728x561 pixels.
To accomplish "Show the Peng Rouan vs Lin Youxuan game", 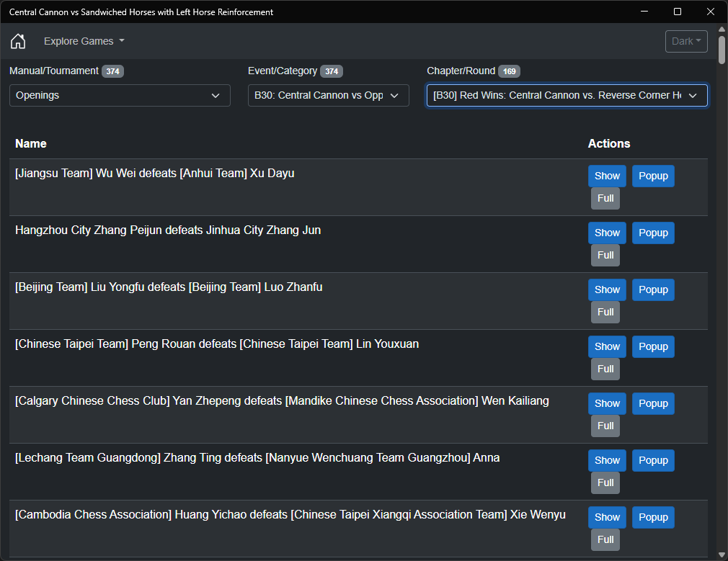I will [607, 346].
